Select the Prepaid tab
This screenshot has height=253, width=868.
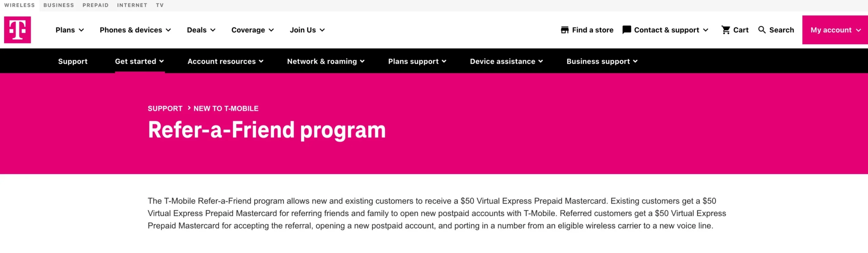[96, 5]
